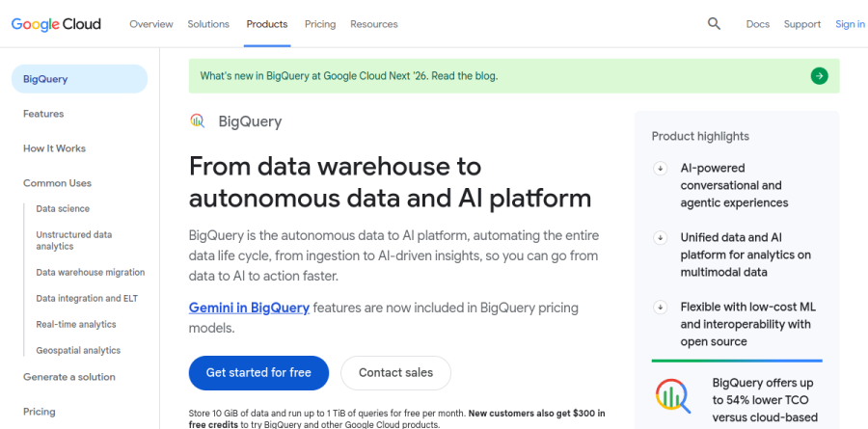Open the Resources menu
868x429 pixels.
pos(373,24)
